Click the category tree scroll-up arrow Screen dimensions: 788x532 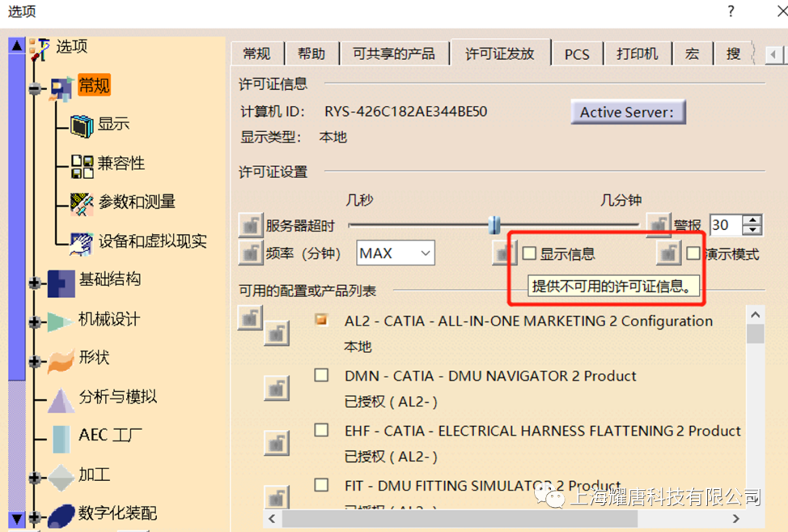point(17,46)
